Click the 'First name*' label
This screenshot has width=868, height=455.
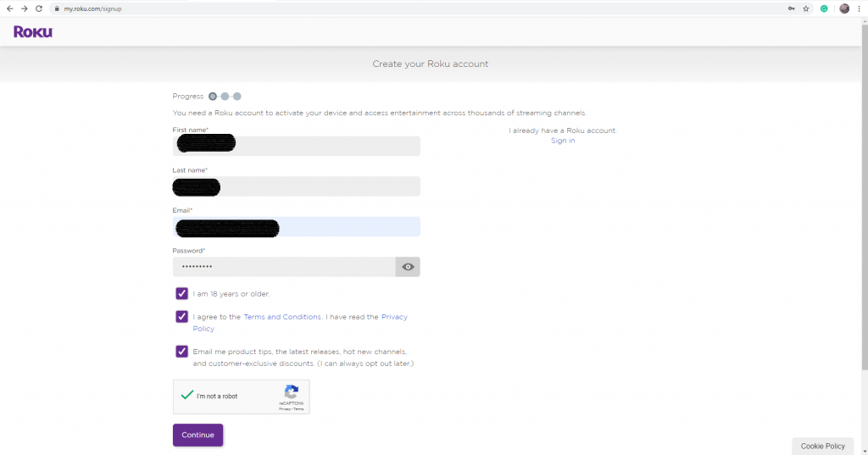coord(191,130)
